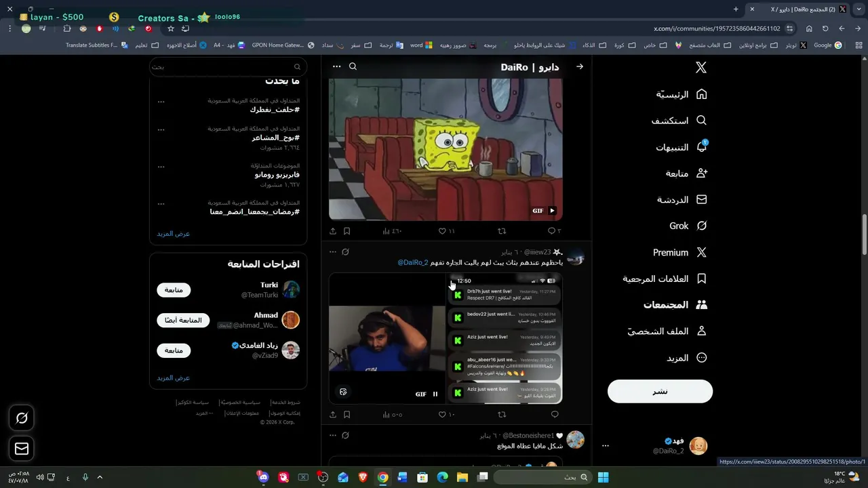
Task: Open the streamer GIF thumbnail
Action: pos(387,338)
